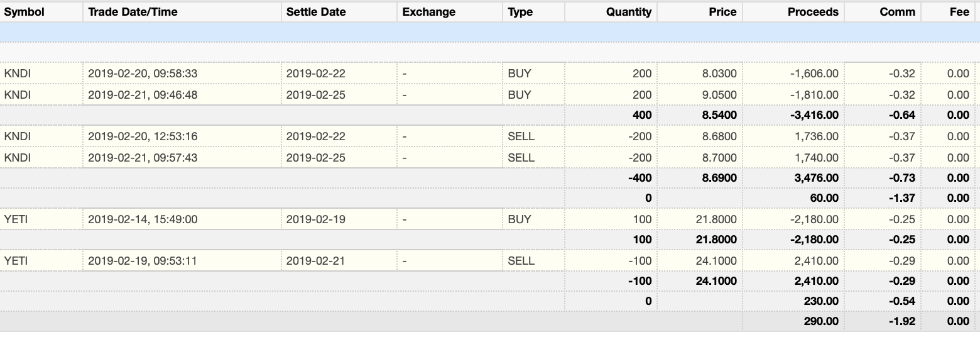Screen dimensions: 980x337
Task: Select the KNDI trade timestamped 09:58:33
Action: pyautogui.click(x=143, y=74)
